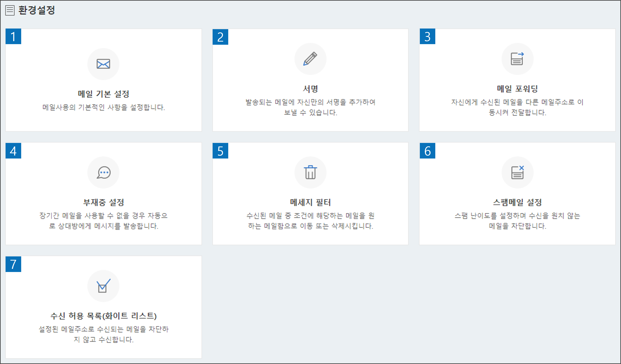This screenshot has height=364, width=621.
Task: Click the pencil icon for 서명
Action: (310, 59)
